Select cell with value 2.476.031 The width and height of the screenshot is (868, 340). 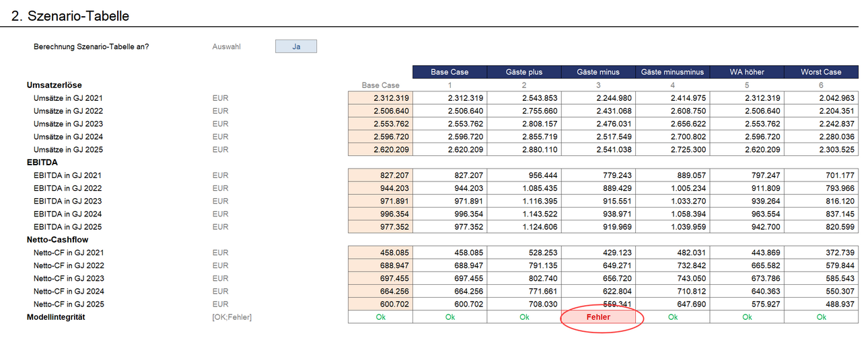tap(598, 124)
